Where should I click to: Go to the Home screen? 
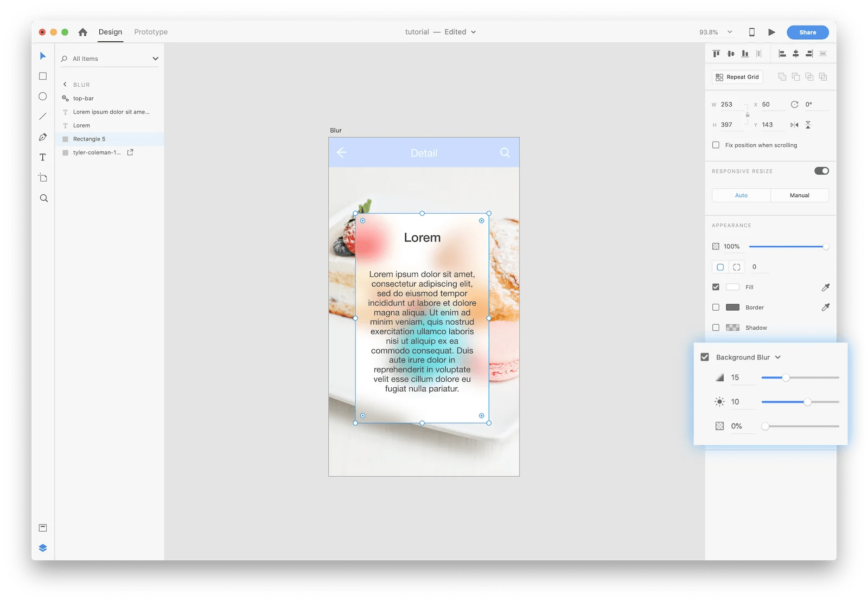click(x=83, y=32)
